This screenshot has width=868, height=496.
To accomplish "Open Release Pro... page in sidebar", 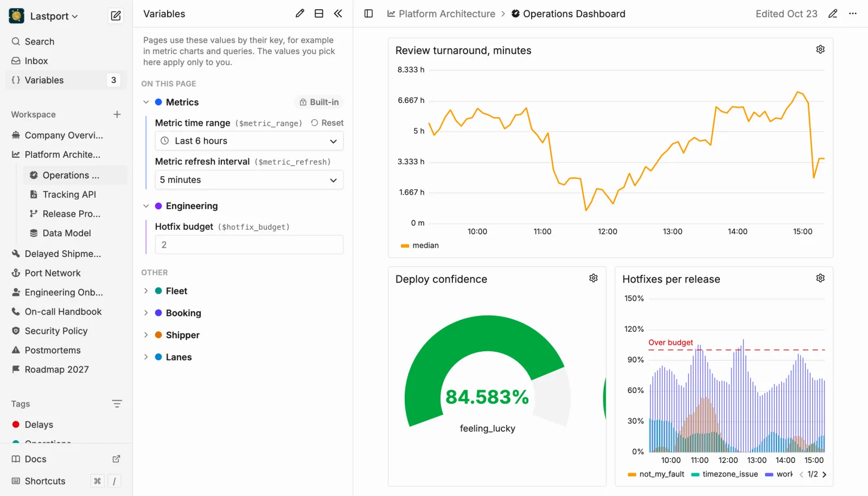I will click(75, 214).
